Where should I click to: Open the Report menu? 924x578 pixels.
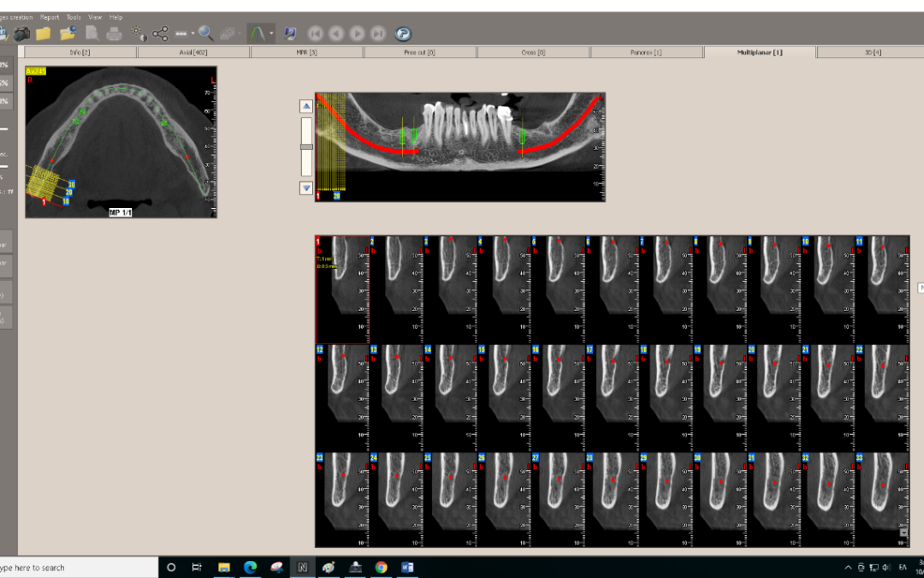tap(50, 17)
